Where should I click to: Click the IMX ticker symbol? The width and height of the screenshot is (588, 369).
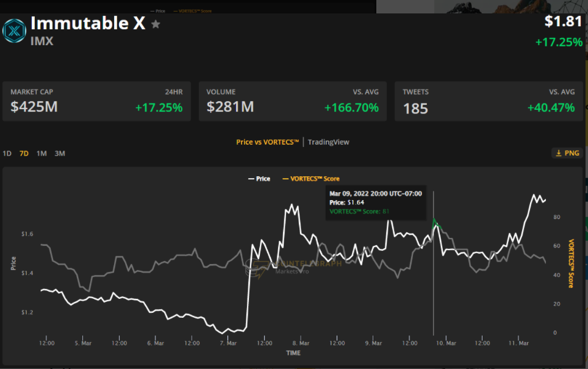(x=41, y=41)
